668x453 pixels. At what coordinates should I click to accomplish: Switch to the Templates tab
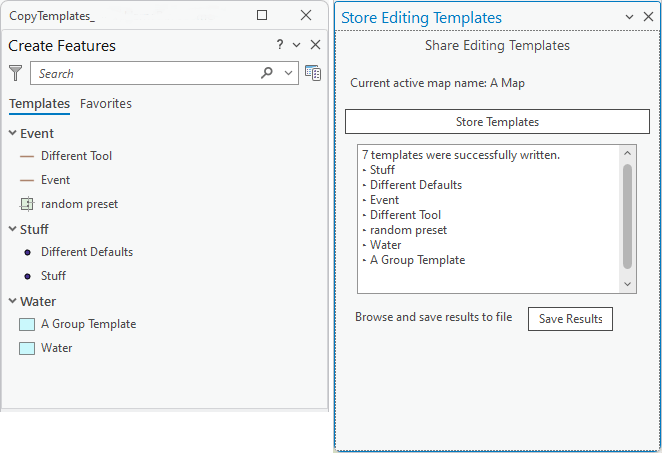(x=39, y=104)
